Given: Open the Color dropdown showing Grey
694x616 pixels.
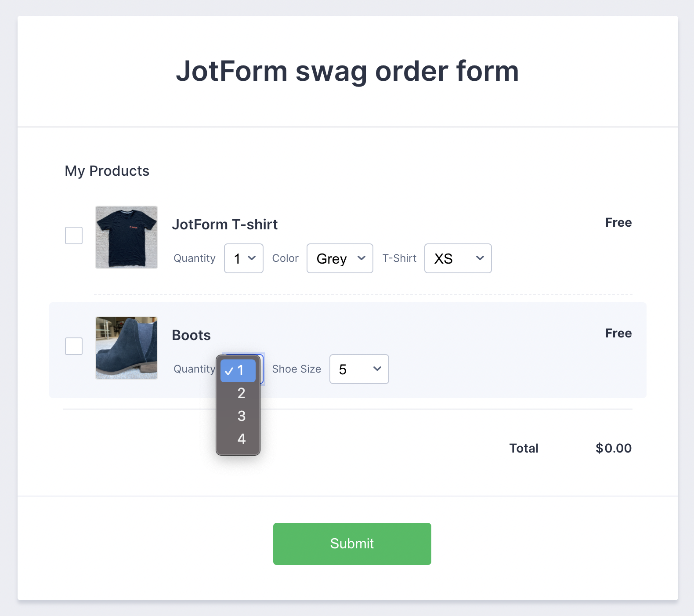Looking at the screenshot, I should 340,258.
